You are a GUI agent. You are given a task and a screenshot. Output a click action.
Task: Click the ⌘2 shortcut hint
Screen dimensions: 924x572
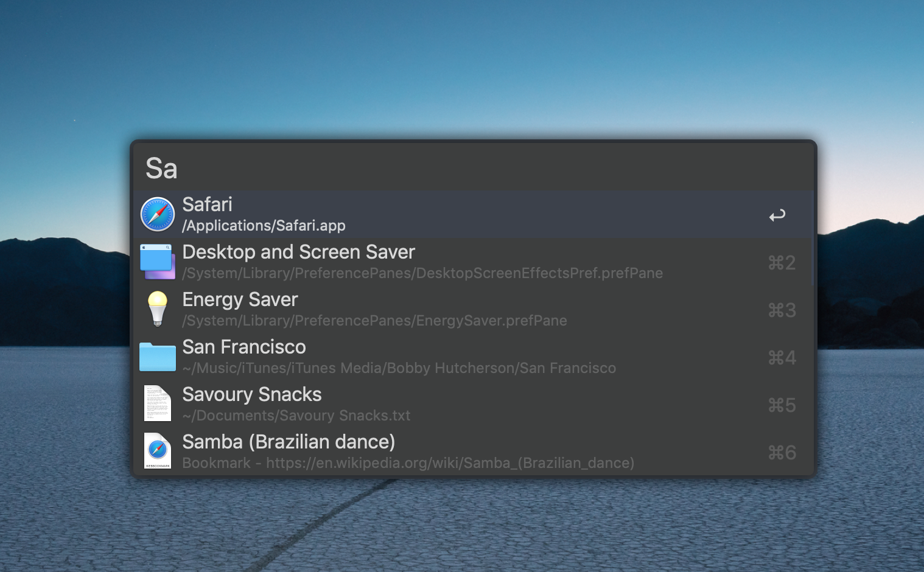[782, 263]
